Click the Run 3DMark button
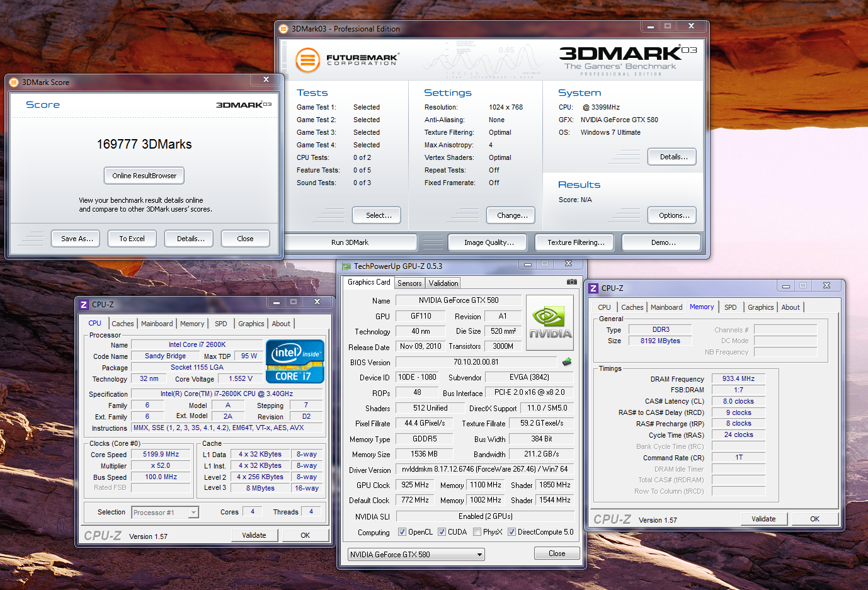This screenshot has width=868, height=590. coord(350,242)
